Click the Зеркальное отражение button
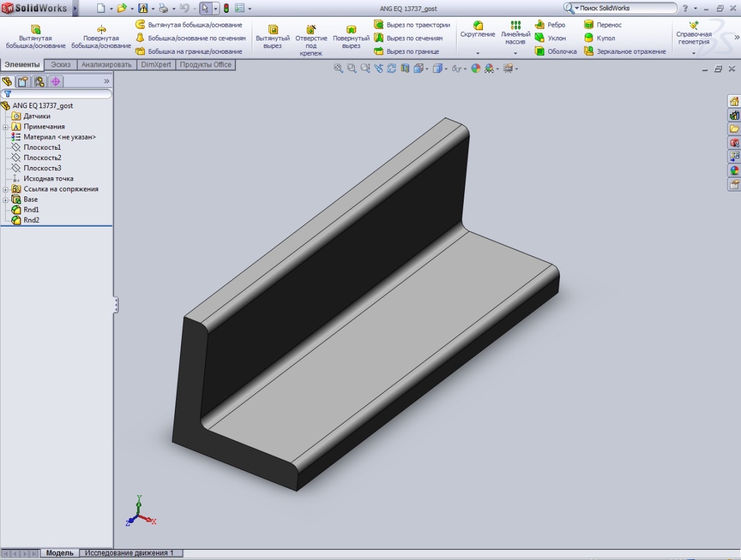The height and width of the screenshot is (560, 741). pos(624,51)
